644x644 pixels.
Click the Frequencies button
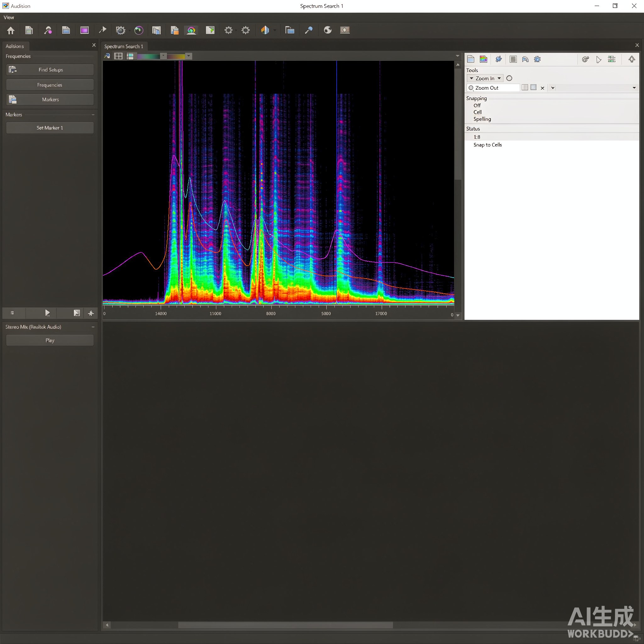[50, 85]
